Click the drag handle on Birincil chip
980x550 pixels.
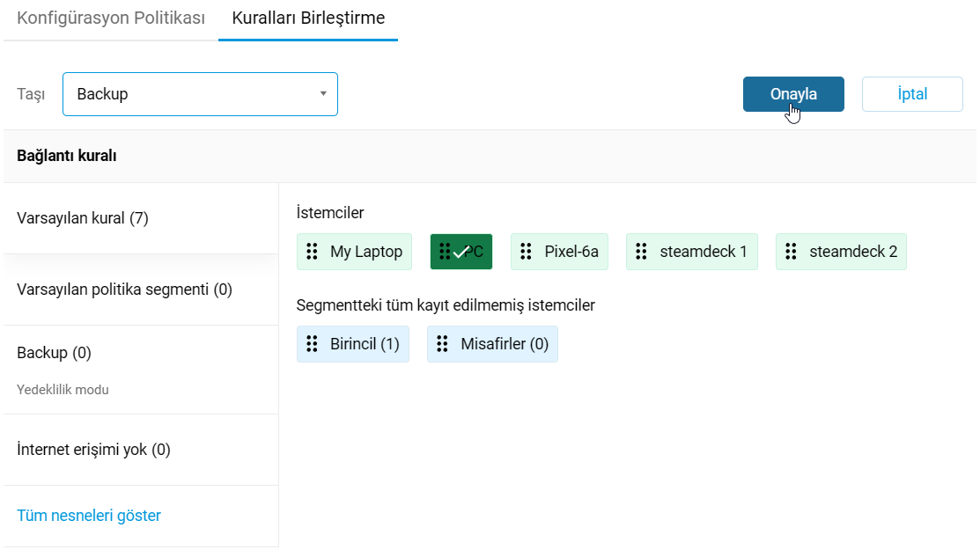point(312,344)
